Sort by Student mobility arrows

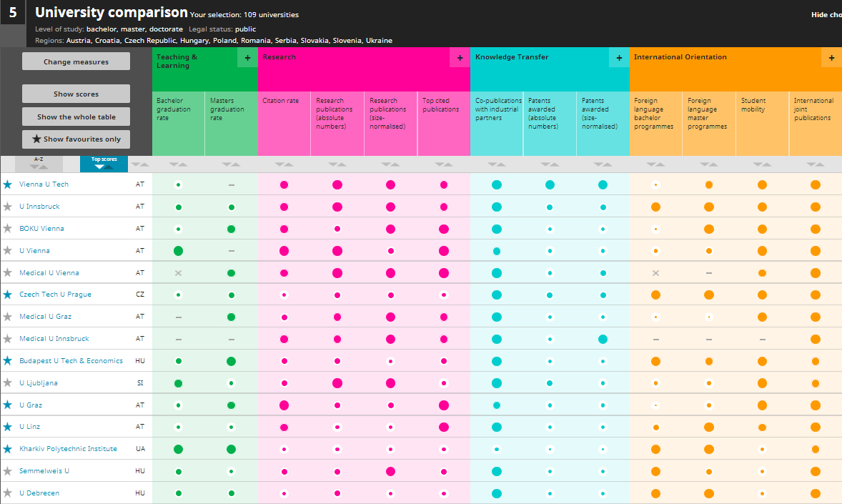762,164
